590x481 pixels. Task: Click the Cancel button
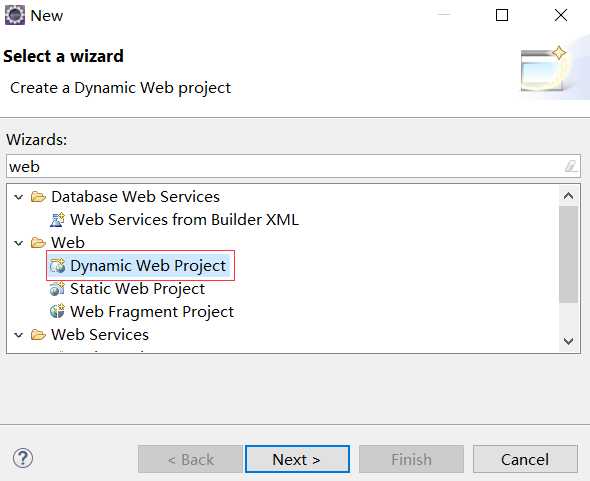click(525, 459)
